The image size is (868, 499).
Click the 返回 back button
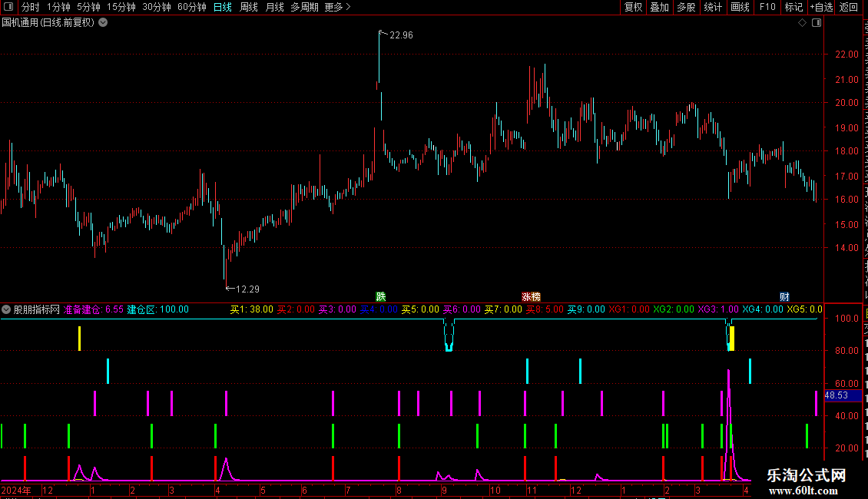coord(849,7)
